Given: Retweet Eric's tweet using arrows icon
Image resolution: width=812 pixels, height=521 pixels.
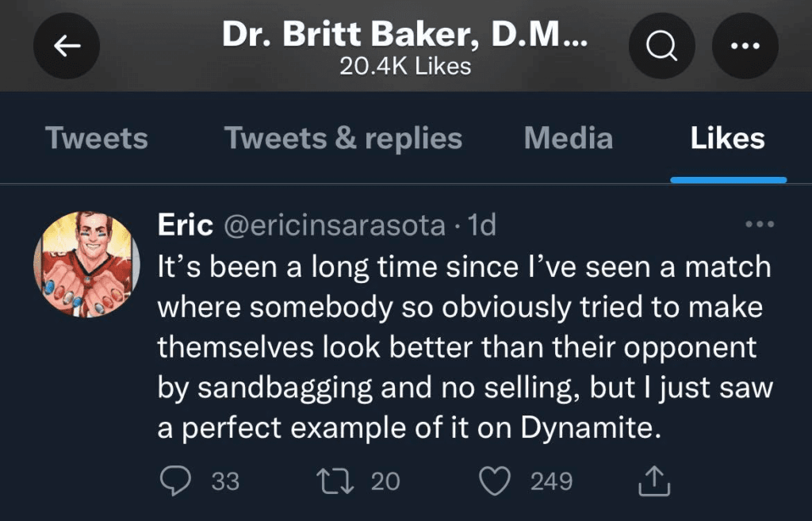Looking at the screenshot, I should pyautogui.click(x=330, y=481).
